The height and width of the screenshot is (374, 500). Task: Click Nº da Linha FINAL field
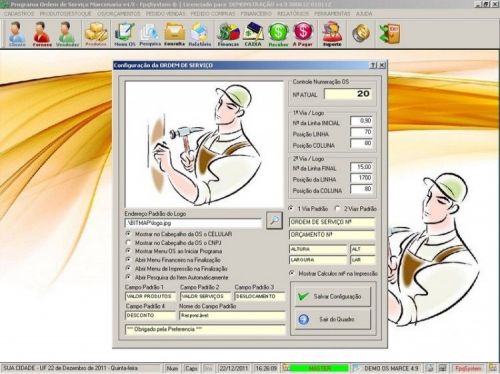pyautogui.click(x=361, y=167)
